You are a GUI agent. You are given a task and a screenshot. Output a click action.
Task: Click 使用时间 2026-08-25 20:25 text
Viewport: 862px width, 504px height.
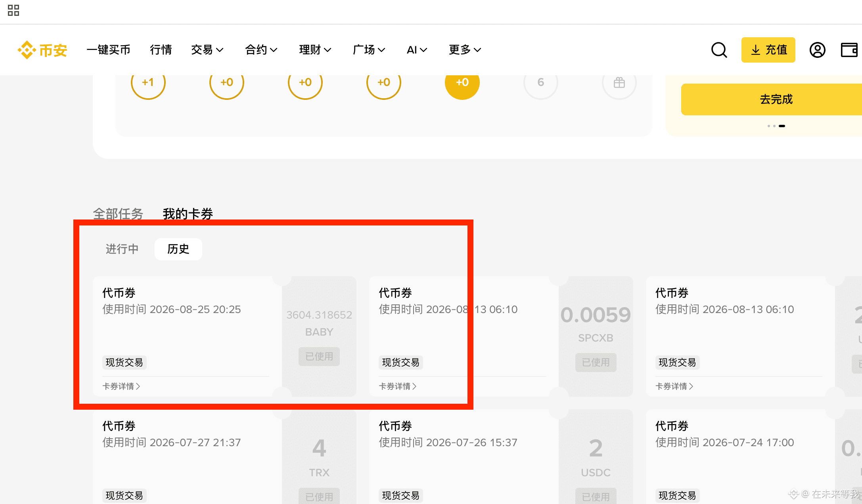(172, 309)
